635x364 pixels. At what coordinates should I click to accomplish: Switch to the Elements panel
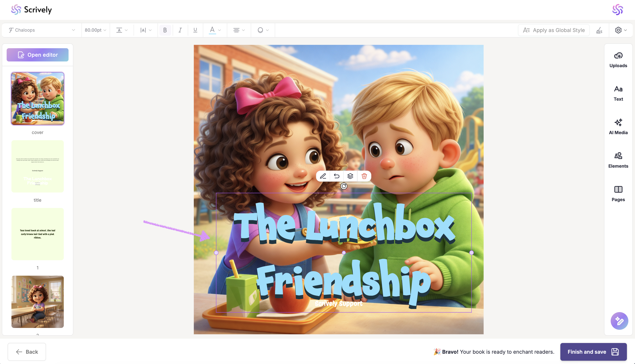click(x=618, y=160)
